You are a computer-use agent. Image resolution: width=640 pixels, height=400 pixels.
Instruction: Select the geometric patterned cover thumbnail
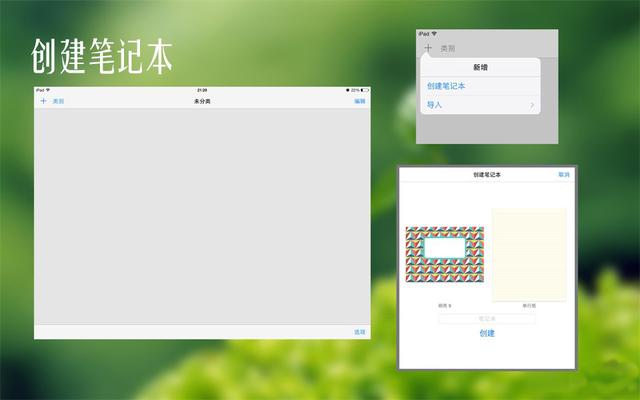click(x=444, y=254)
